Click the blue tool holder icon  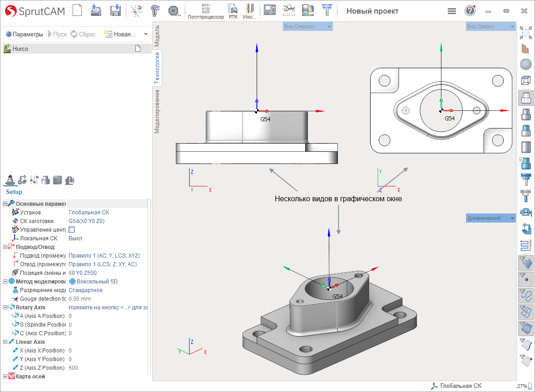point(526,179)
